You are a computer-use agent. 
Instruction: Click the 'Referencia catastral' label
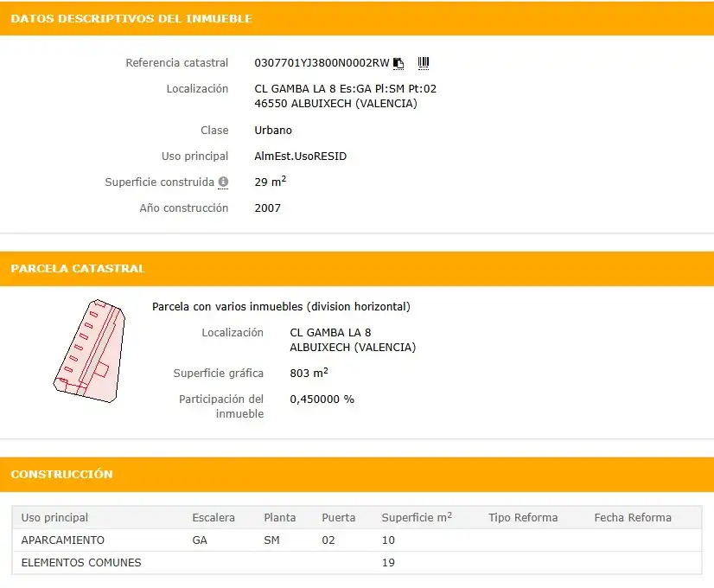176,63
